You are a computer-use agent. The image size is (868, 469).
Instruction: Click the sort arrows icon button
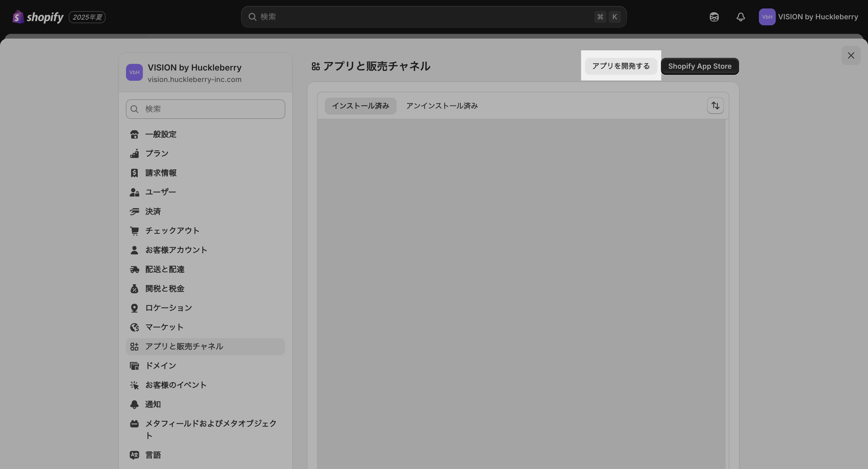(x=715, y=106)
